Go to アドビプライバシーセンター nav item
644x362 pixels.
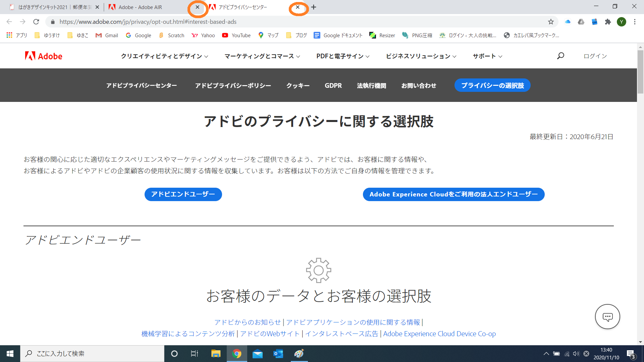coord(142,85)
